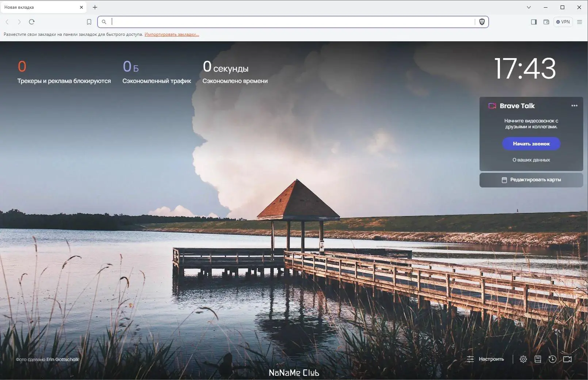Image resolution: width=588 pixels, height=380 pixels.
Task: Click the search magnifier in the address bar
Action: [104, 22]
